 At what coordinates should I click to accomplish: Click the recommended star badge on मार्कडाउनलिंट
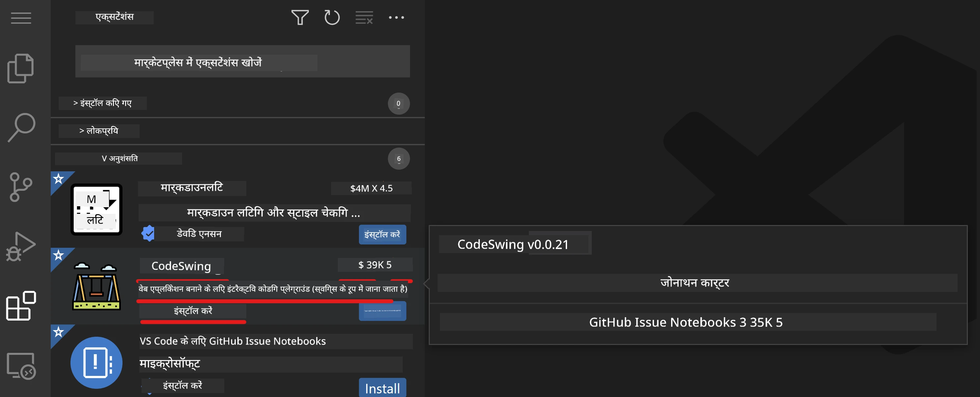coord(58,179)
